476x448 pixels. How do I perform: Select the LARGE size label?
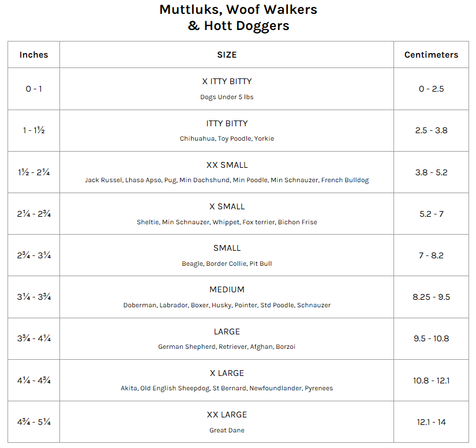pyautogui.click(x=227, y=332)
